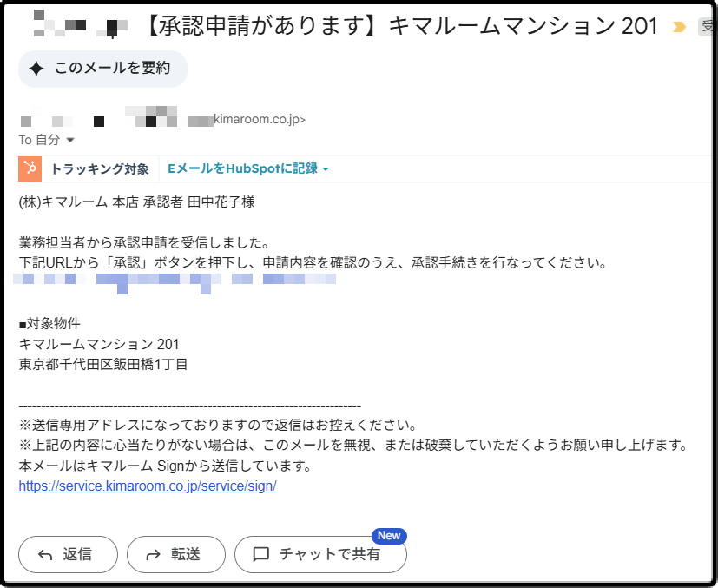Click the 'New' badge on chat share
Image resolution: width=718 pixels, height=588 pixels.
pos(389,535)
